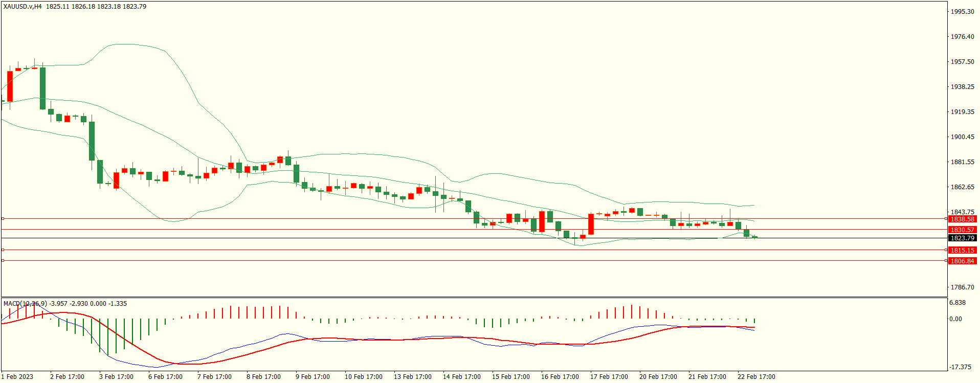Click the 6 Feb 17:00 time label
980x383 pixels.
click(x=165, y=377)
